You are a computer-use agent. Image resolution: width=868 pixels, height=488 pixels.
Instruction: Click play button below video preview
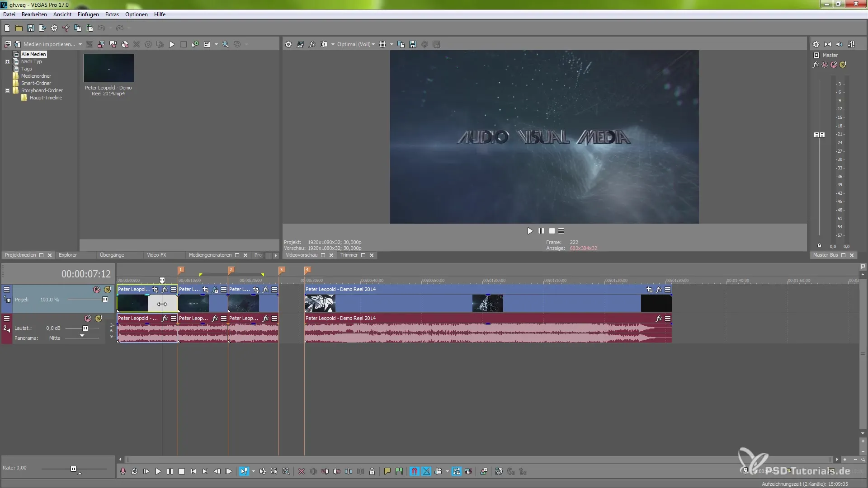530,231
